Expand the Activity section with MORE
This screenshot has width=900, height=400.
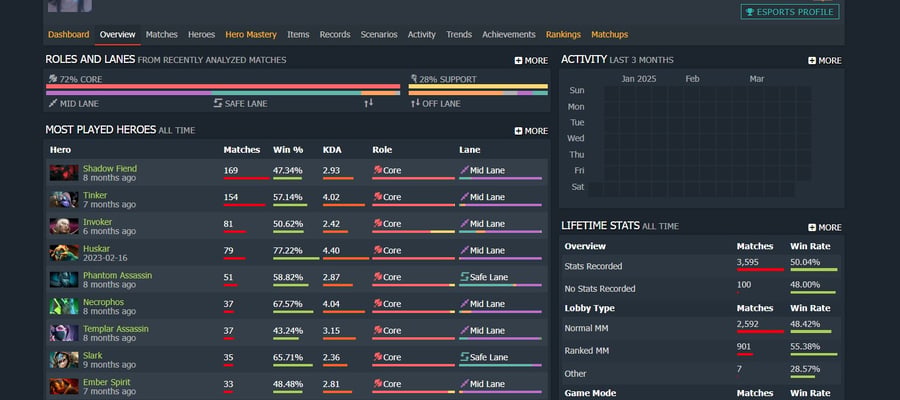825,60
